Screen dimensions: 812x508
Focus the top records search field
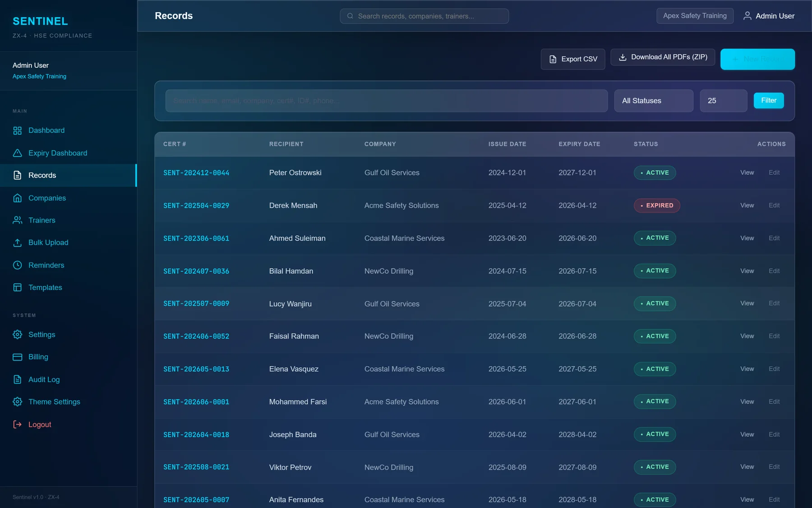(424, 16)
